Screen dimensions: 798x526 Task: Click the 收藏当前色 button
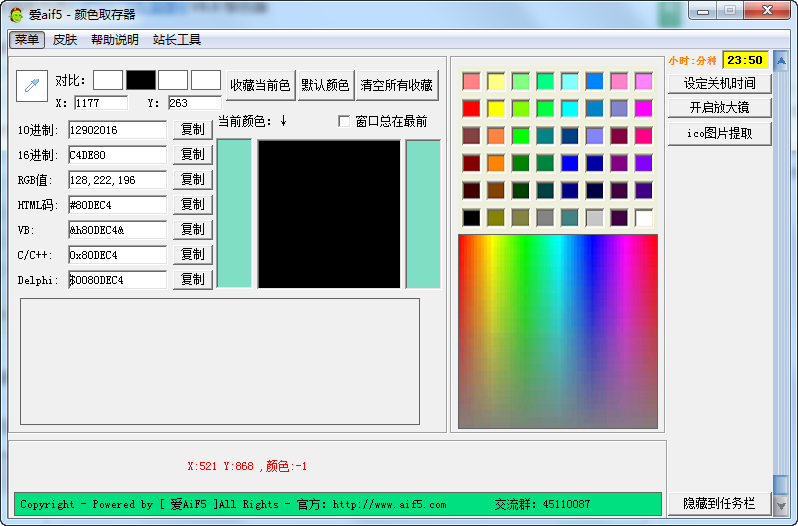tap(260, 85)
